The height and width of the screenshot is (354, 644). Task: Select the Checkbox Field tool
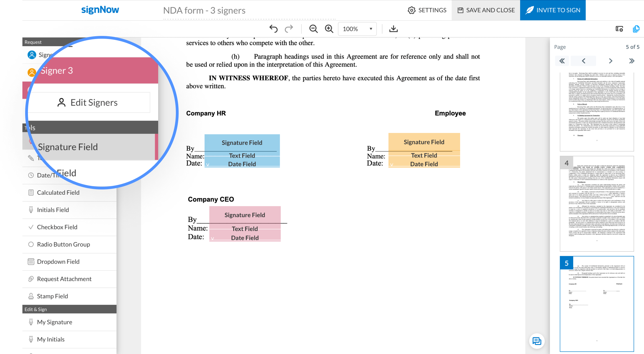57,227
